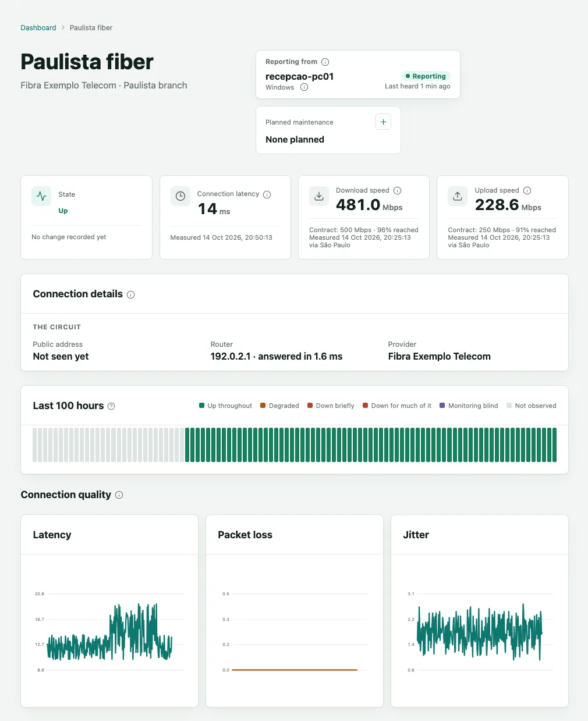This screenshot has width=588, height=721.
Task: Click the 14 ms latency value
Action: (214, 209)
